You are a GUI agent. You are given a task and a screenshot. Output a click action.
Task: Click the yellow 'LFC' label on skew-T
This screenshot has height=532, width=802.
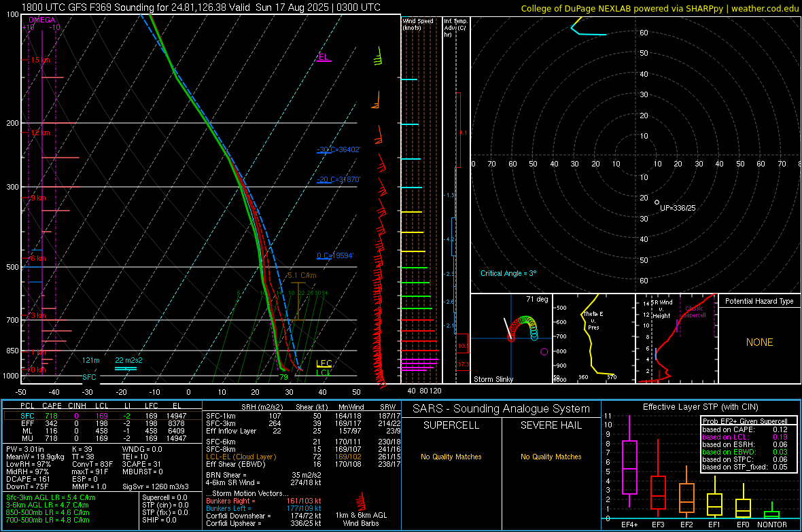pos(324,363)
